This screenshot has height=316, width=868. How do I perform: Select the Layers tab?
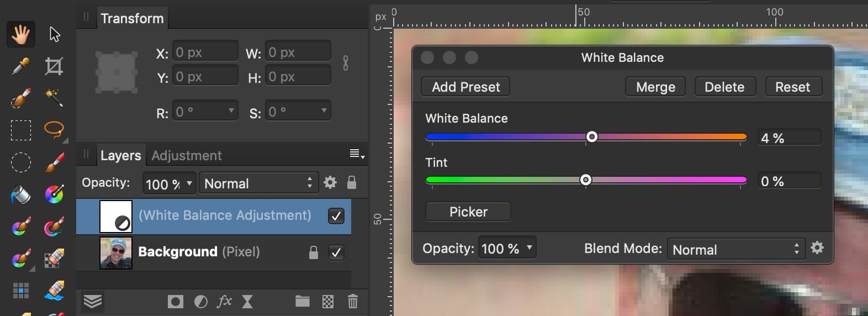pos(120,156)
